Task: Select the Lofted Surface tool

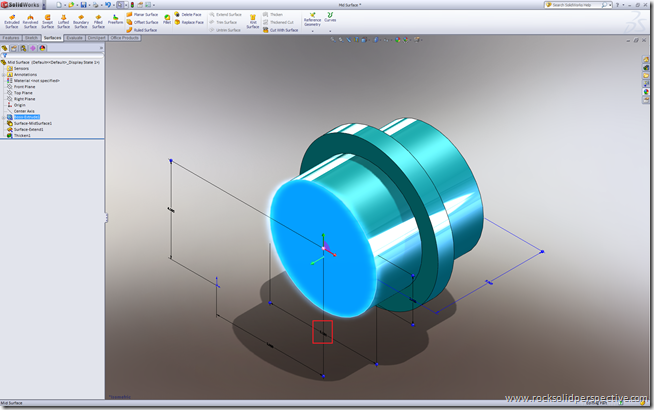Action: point(63,22)
